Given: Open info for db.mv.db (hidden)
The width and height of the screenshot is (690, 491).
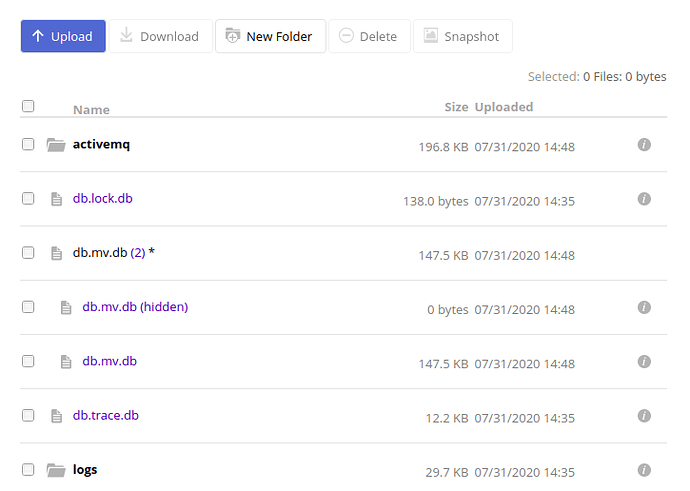Looking at the screenshot, I should pos(644,307).
